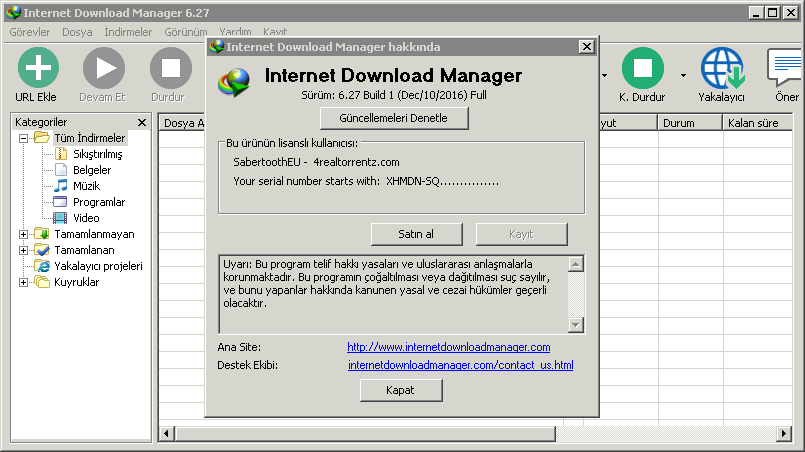Image resolution: width=805 pixels, height=452 pixels.
Task: Maximize the Internet Download Manager window
Action: (x=773, y=13)
